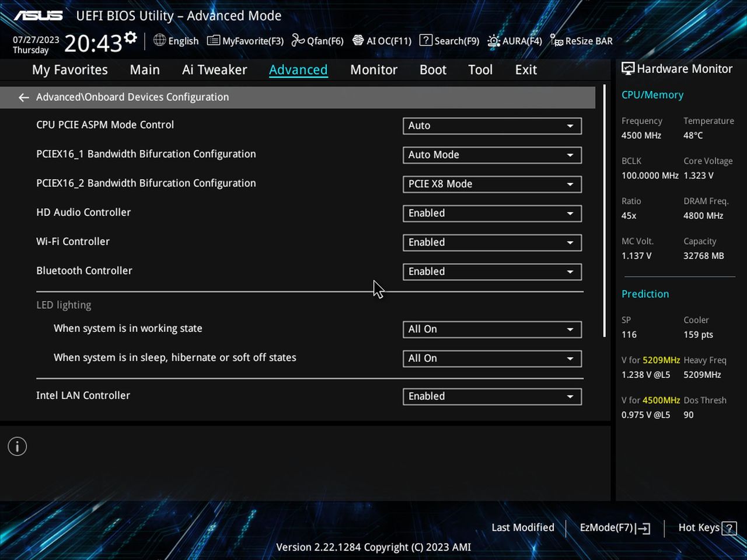Screen dimensions: 747x560
Task: Click the Prediction section heading
Action: [x=645, y=294]
